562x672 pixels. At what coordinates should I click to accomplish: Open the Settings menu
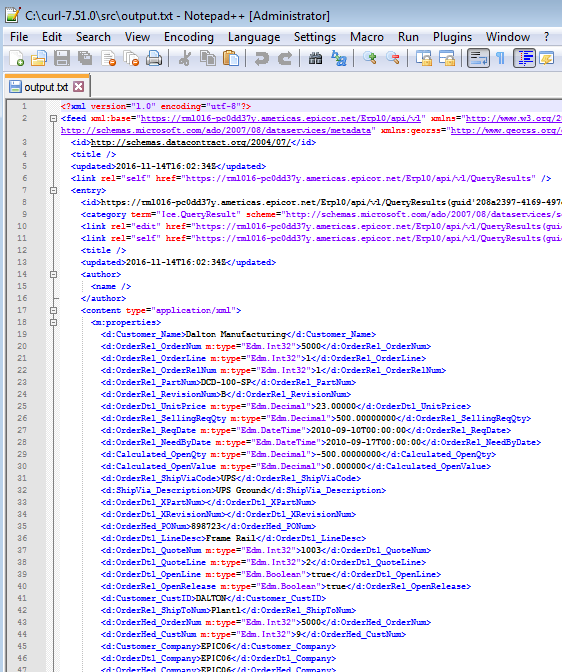(315, 37)
